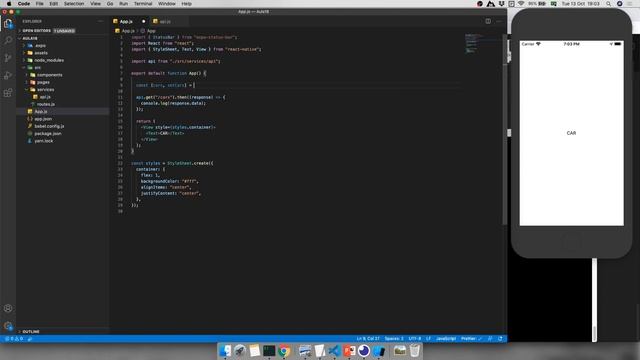The height and width of the screenshot is (360, 640).
Task: Open the Trash from the Dock
Action: pos(414,351)
